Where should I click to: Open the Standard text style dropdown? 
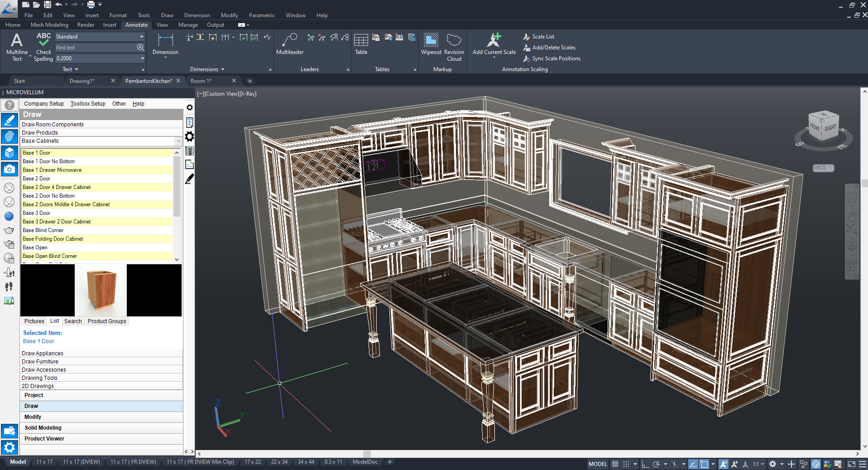coord(141,36)
